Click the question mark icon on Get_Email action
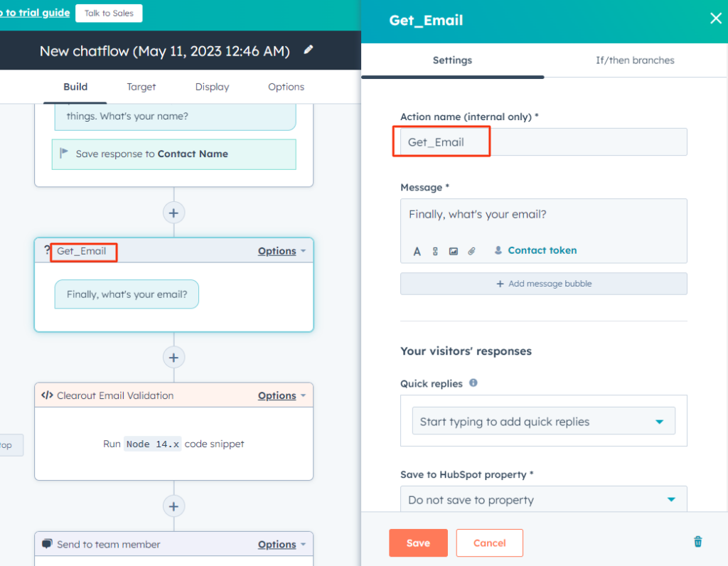Image resolution: width=728 pixels, height=566 pixels. click(x=46, y=250)
